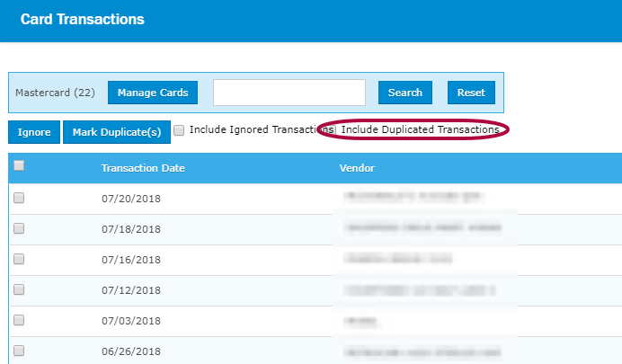The height and width of the screenshot is (364, 622).
Task: Select the 07/20/2018 transaction row checkbox
Action: (x=19, y=199)
